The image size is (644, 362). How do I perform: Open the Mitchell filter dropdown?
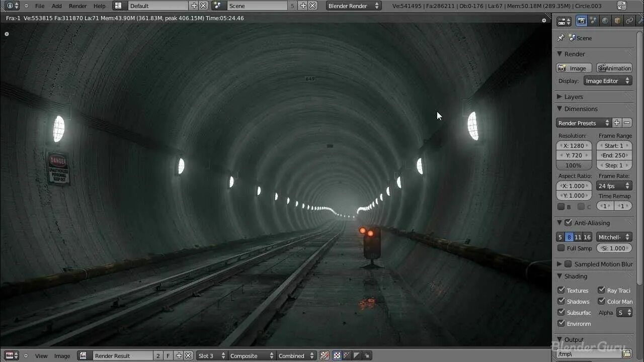(x=614, y=237)
